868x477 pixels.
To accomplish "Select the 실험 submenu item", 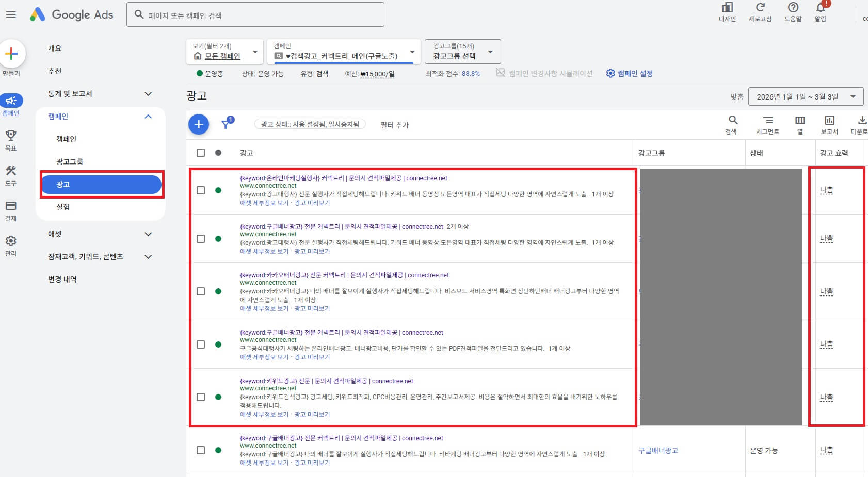I will (63, 207).
